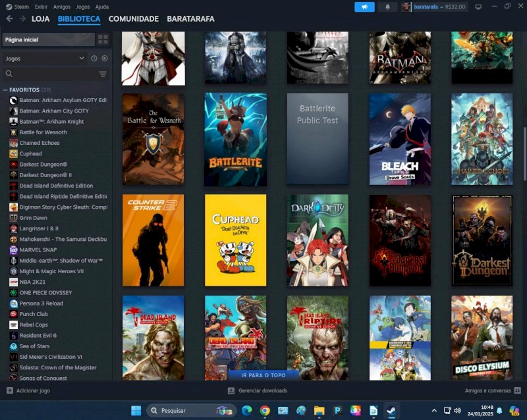The image size is (527, 420).
Task: Open the Amigos menu
Action: pos(62,7)
